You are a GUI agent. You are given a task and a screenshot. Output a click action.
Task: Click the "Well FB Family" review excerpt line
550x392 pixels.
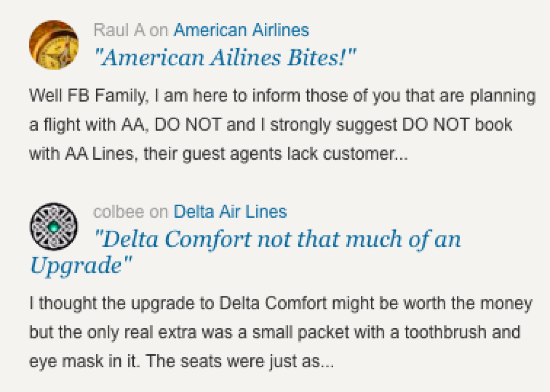click(282, 96)
